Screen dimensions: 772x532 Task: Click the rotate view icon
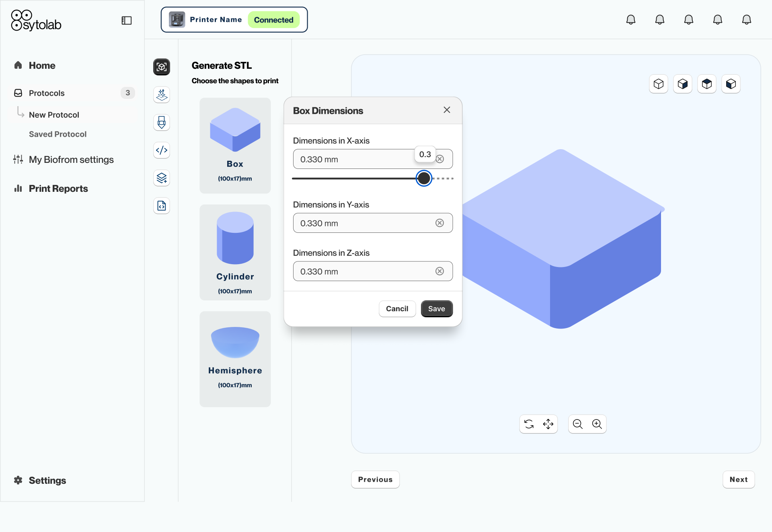click(529, 424)
